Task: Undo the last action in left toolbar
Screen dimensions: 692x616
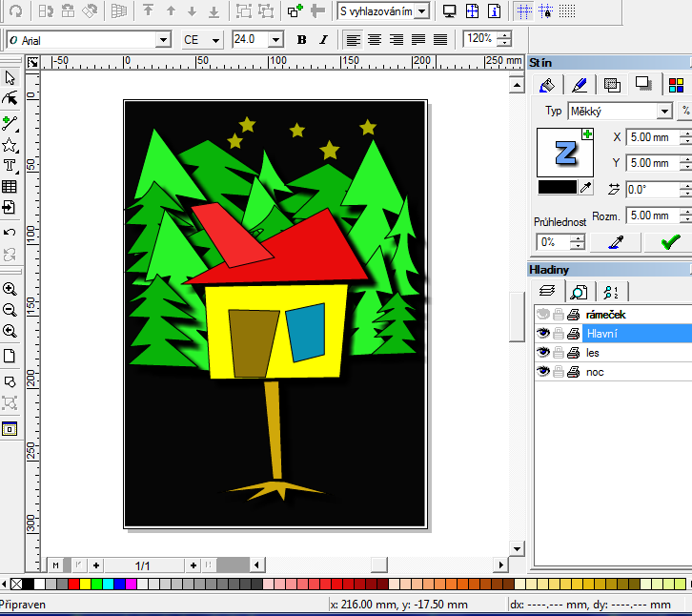Action: click(10, 232)
